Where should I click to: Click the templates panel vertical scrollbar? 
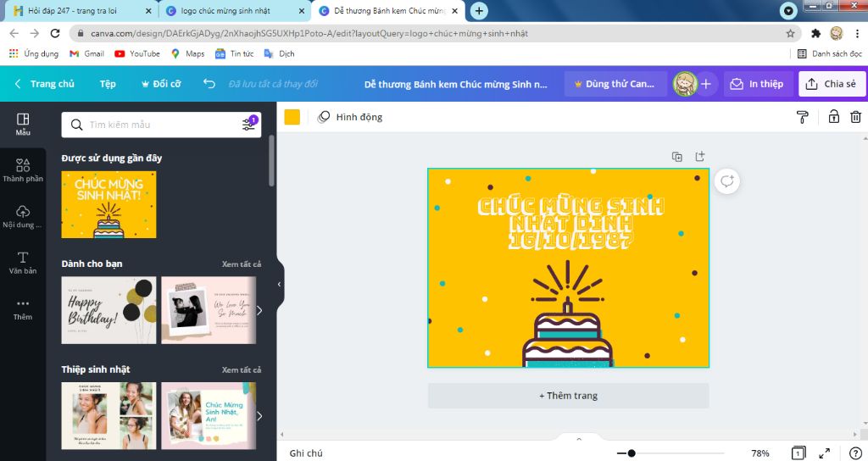(271, 160)
